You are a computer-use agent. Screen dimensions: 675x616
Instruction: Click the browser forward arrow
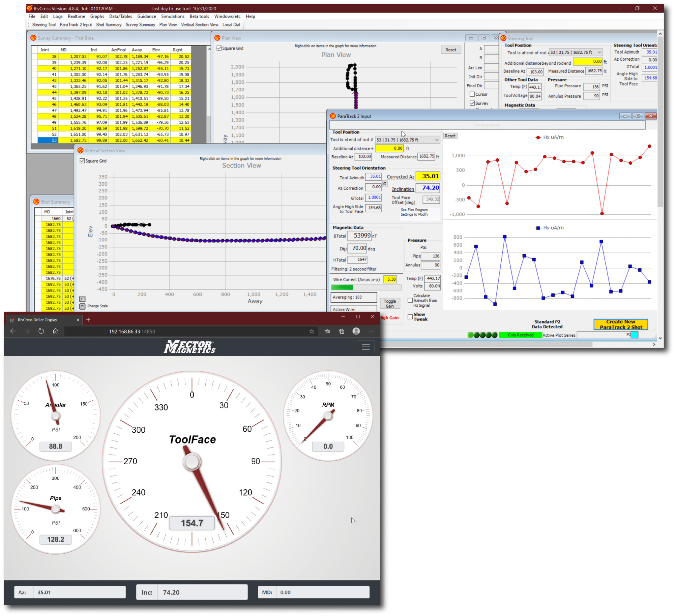click(27, 331)
